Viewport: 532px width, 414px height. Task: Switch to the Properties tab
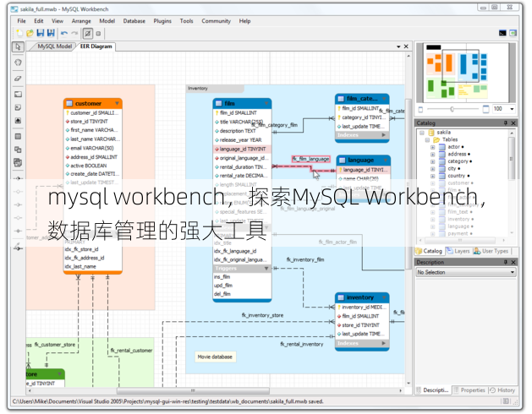470,390
